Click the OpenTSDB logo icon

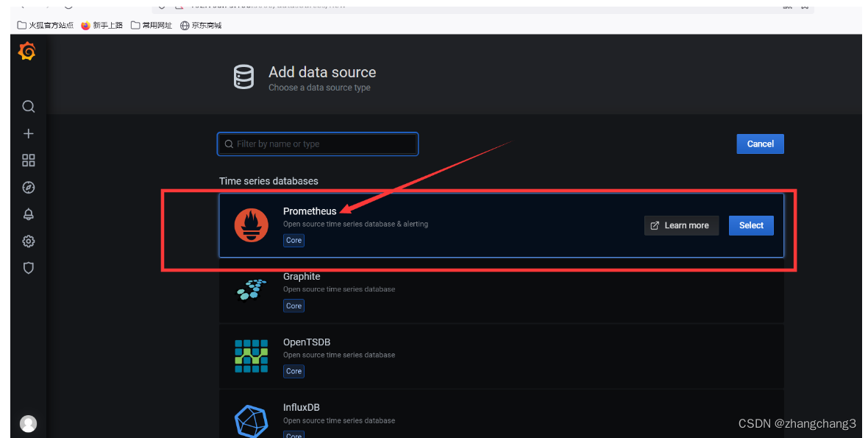point(251,356)
